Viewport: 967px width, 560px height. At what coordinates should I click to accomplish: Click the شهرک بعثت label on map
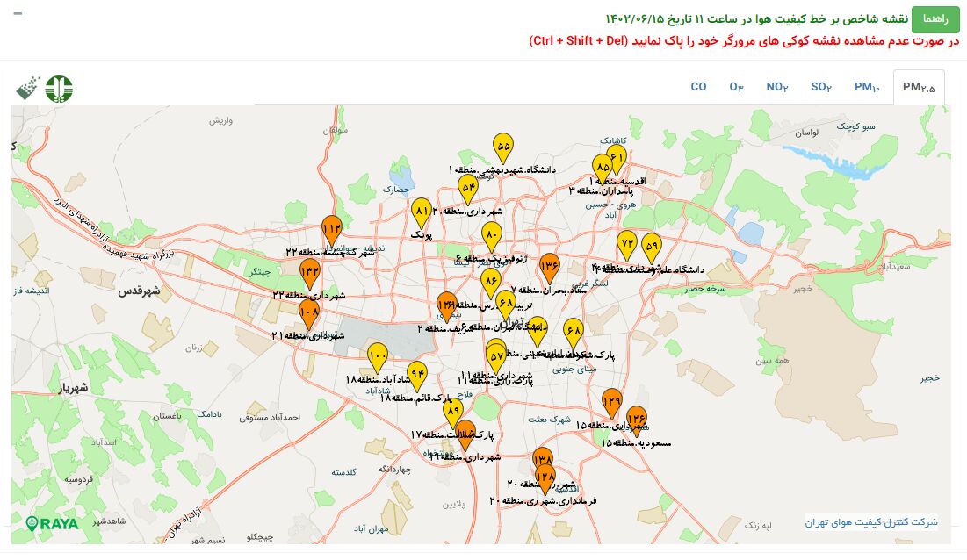pyautogui.click(x=549, y=420)
